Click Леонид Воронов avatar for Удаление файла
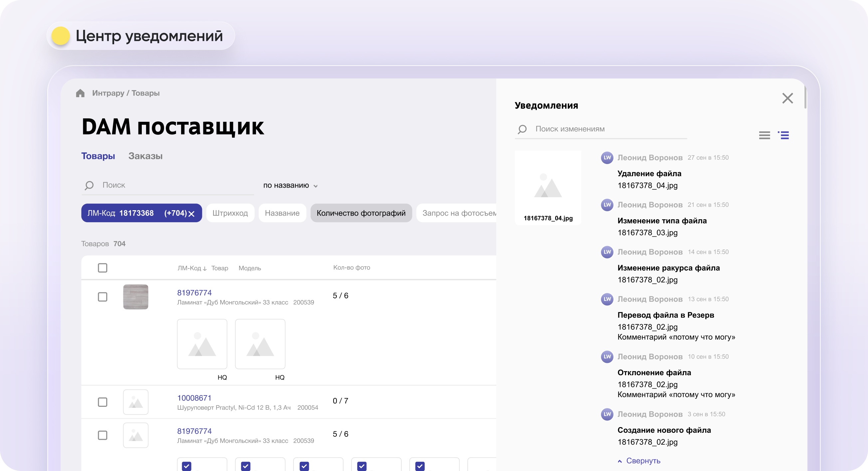Image resolution: width=868 pixels, height=471 pixels. (607, 158)
